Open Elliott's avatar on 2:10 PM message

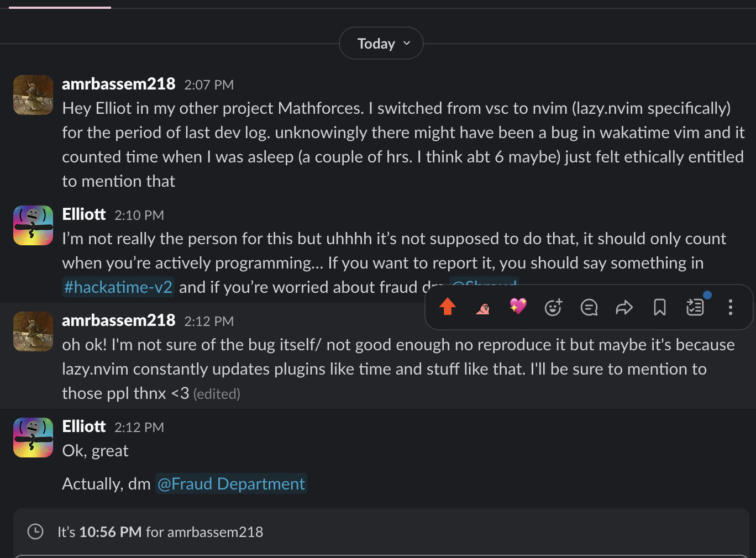pyautogui.click(x=33, y=225)
